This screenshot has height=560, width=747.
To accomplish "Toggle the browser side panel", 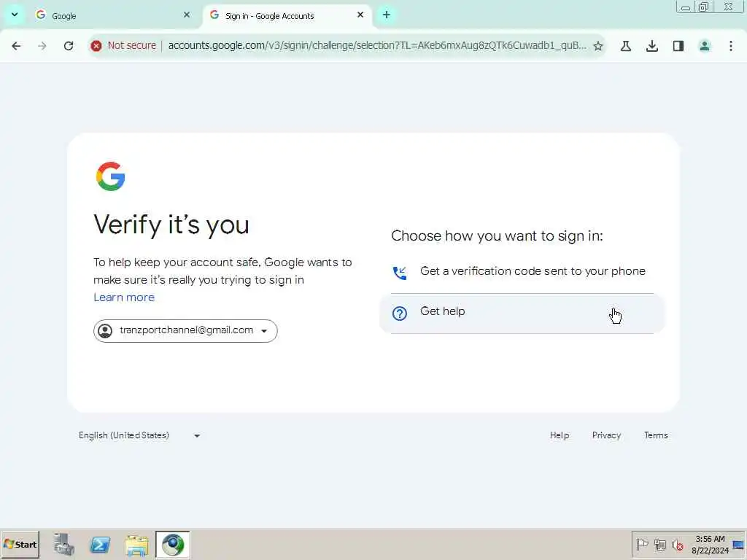I will 678,46.
